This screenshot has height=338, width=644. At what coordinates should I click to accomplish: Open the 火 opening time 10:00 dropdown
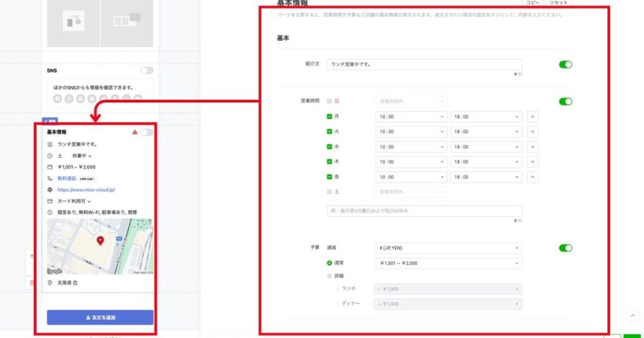click(411, 132)
